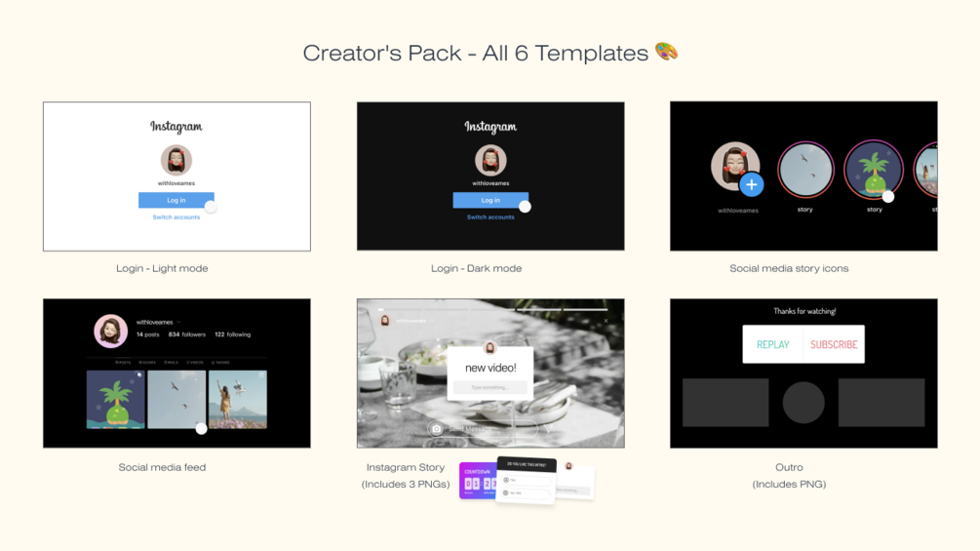Switch to the TAGGED tab in feed
This screenshot has width=980, height=551.
click(x=220, y=363)
